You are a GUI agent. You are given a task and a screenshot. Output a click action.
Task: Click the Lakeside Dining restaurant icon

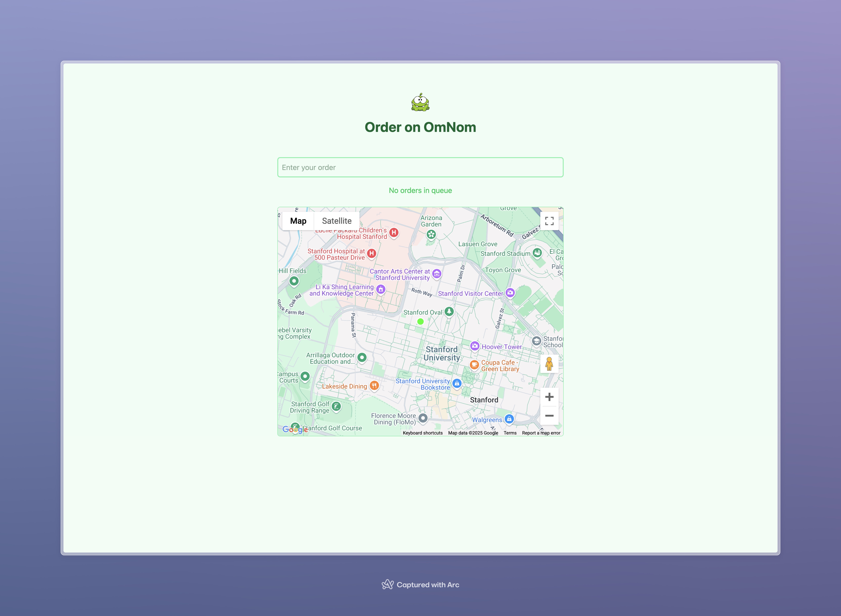(374, 386)
